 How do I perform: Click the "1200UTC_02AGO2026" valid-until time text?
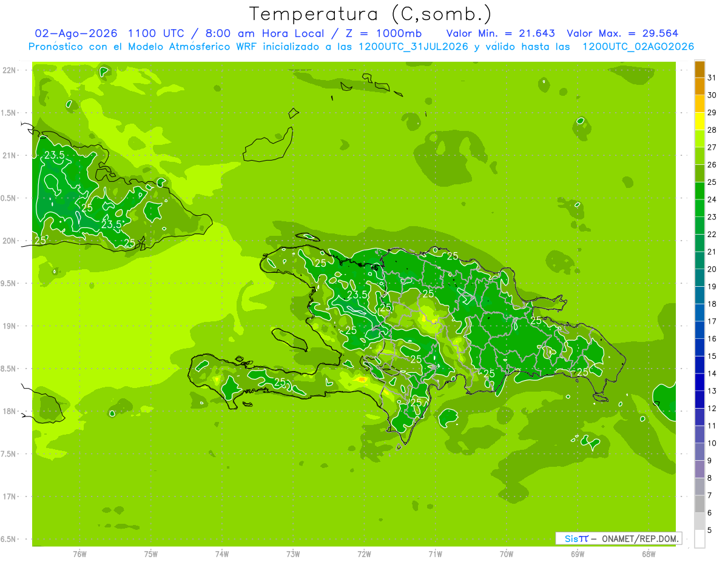(x=638, y=47)
